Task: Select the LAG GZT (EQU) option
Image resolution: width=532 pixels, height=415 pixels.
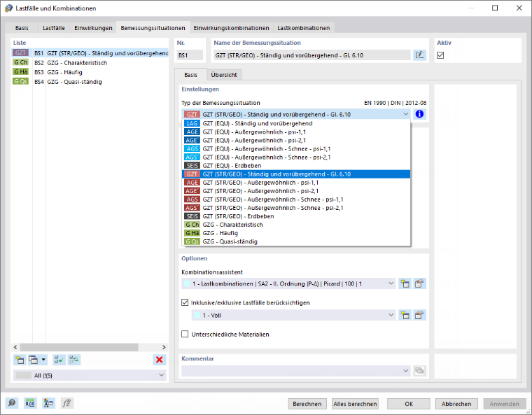Action: pos(296,123)
